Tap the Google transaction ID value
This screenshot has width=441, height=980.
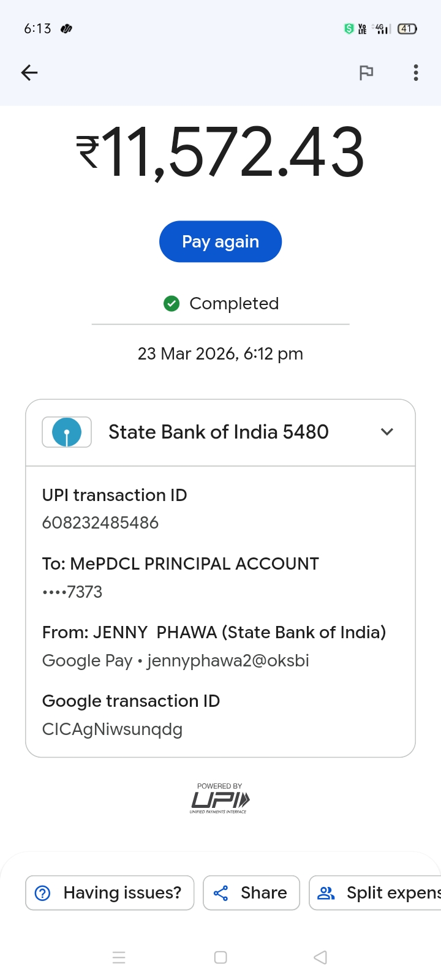coord(112,729)
